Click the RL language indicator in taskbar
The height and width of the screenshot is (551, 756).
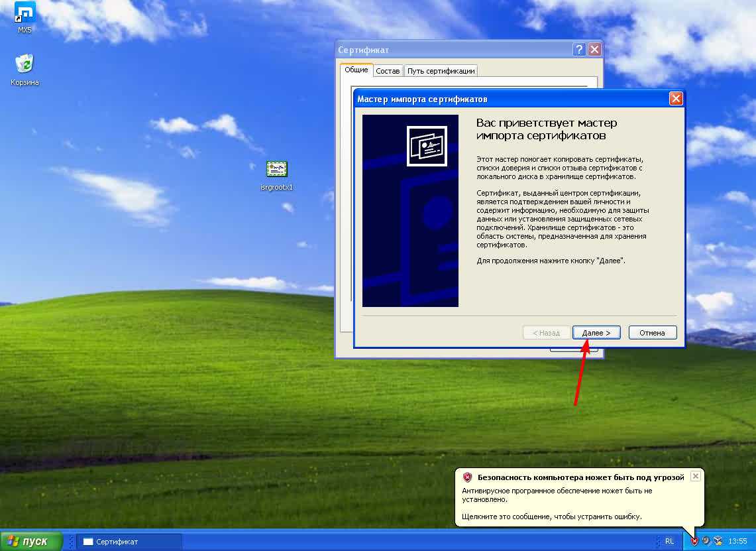coord(669,541)
